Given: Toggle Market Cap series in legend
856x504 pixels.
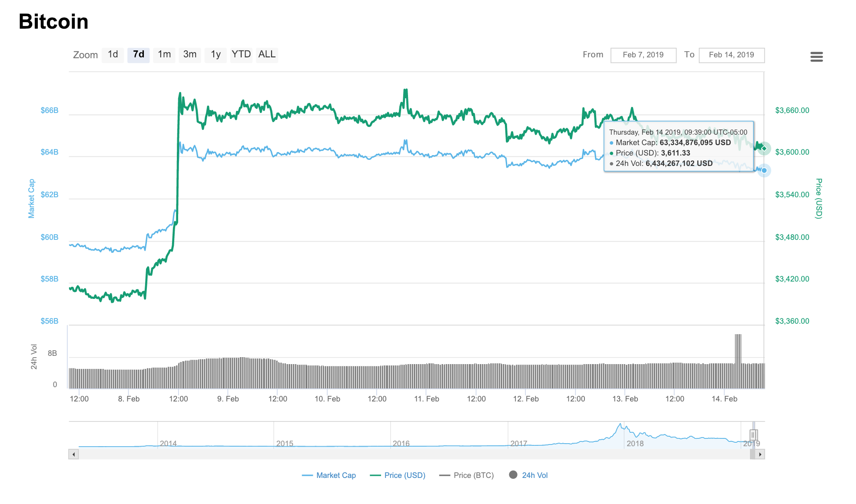Looking at the screenshot, I should click(329, 475).
